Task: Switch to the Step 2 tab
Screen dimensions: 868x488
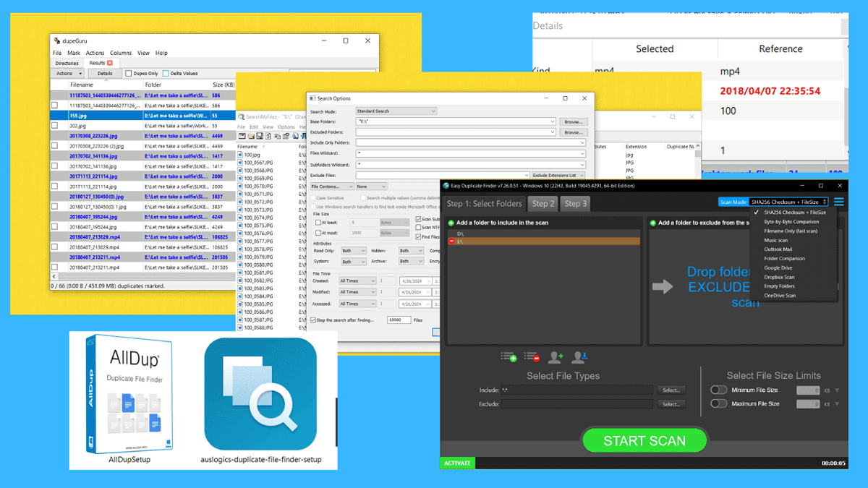Action: tap(542, 203)
